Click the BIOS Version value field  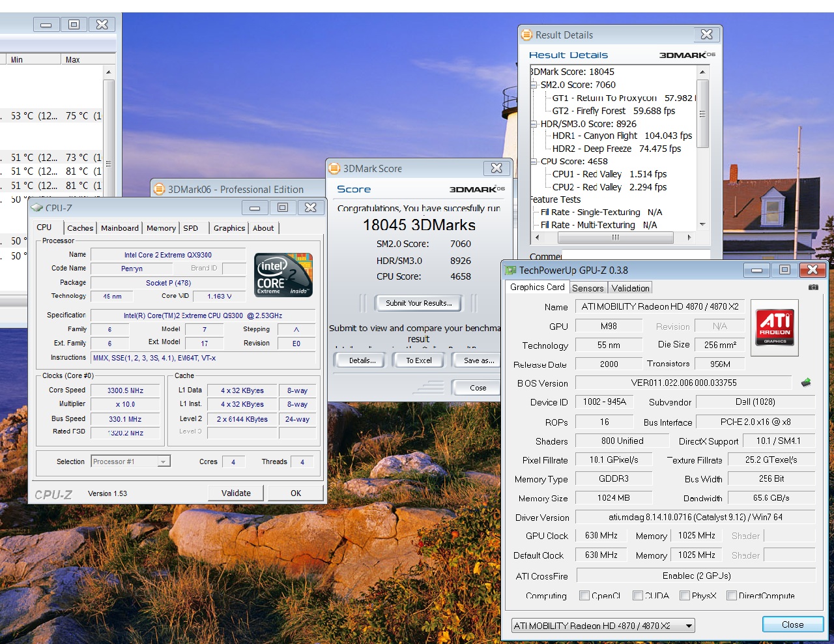683,383
